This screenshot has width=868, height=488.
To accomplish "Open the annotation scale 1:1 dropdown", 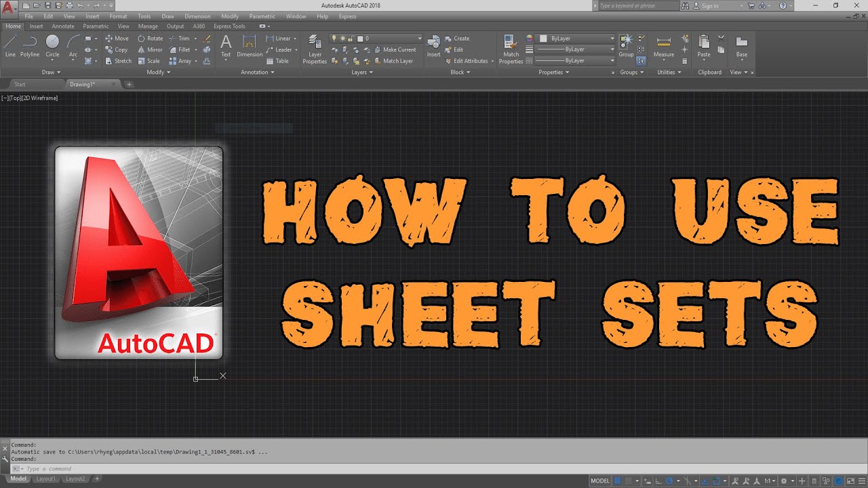I will coord(770,481).
